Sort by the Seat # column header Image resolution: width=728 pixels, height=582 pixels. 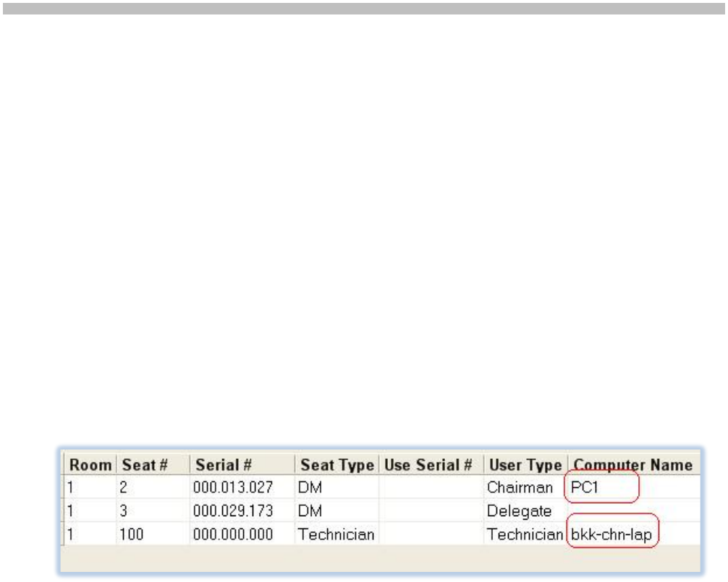pyautogui.click(x=139, y=465)
